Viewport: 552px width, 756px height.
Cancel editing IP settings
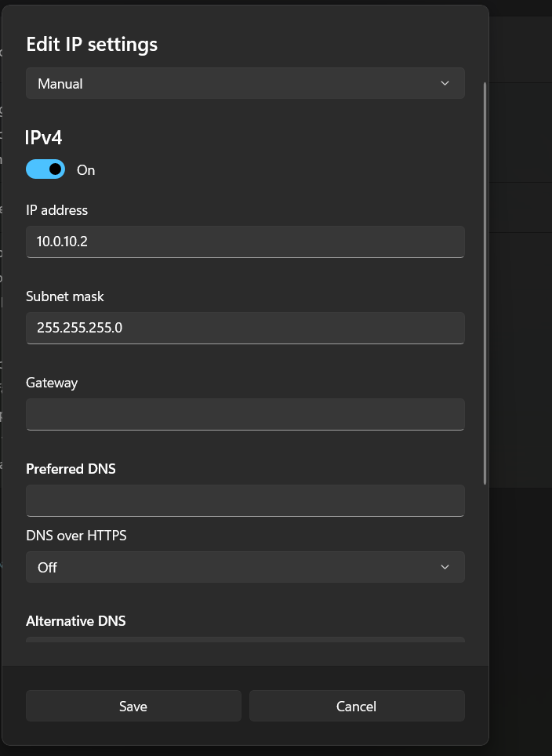357,706
